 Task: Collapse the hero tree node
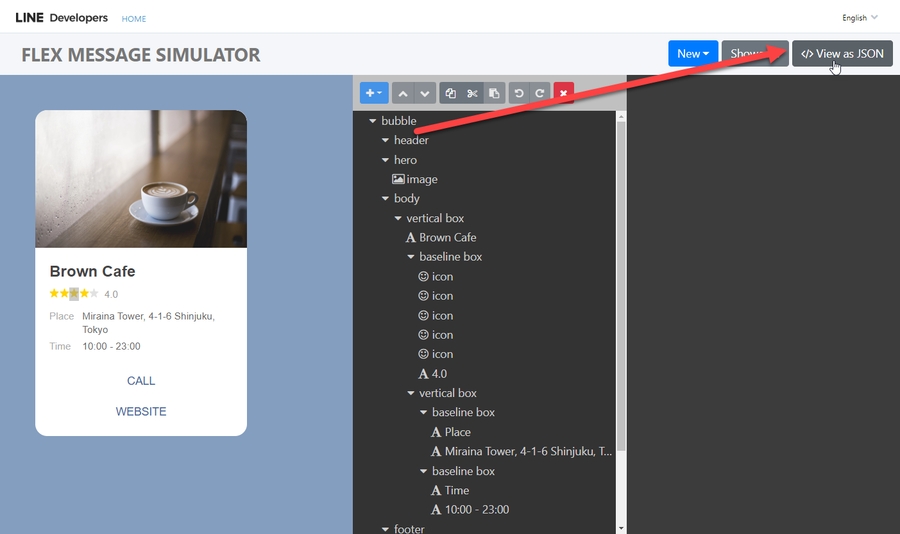(x=385, y=160)
